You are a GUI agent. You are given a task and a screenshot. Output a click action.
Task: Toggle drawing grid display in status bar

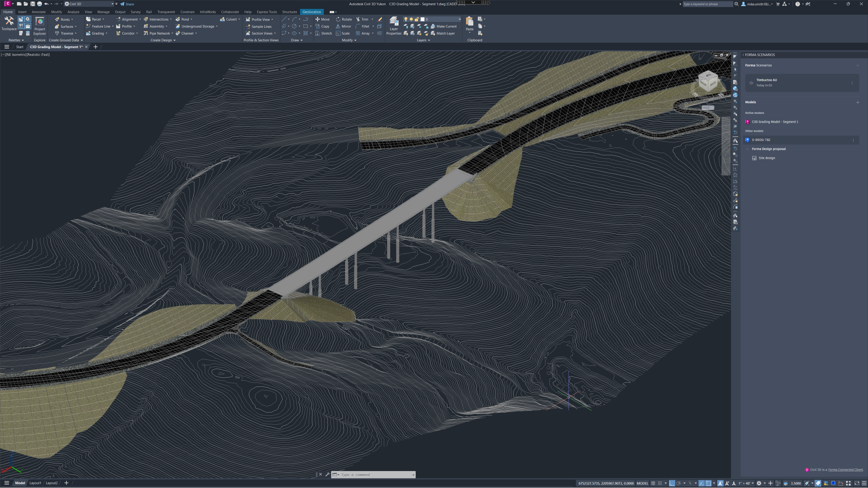(653, 483)
